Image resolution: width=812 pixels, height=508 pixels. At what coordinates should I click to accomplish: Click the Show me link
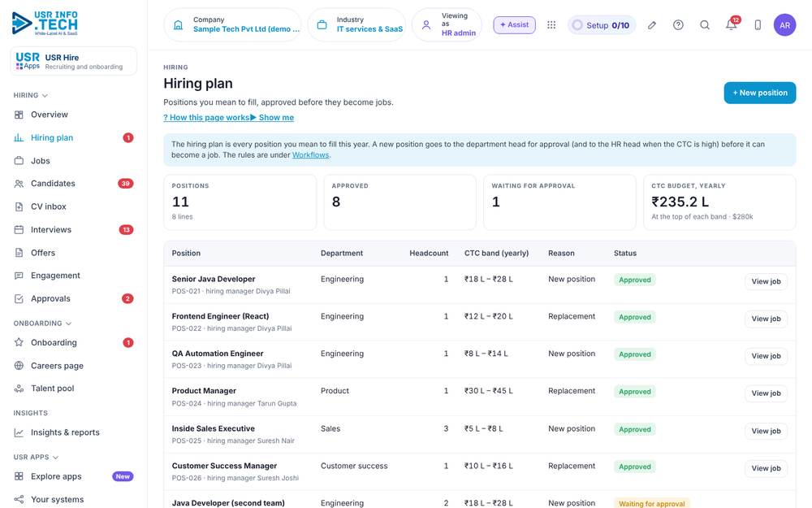click(272, 118)
